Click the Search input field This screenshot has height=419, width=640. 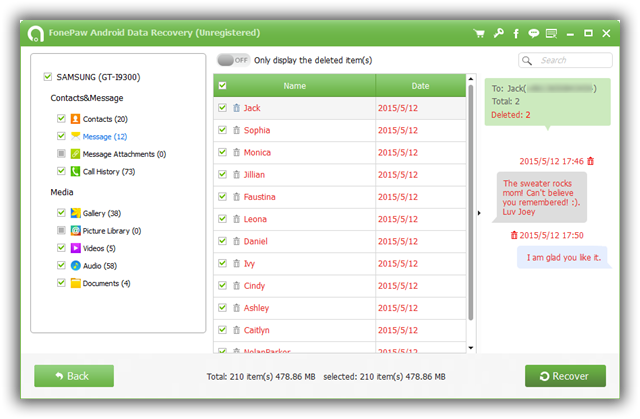pyautogui.click(x=565, y=60)
